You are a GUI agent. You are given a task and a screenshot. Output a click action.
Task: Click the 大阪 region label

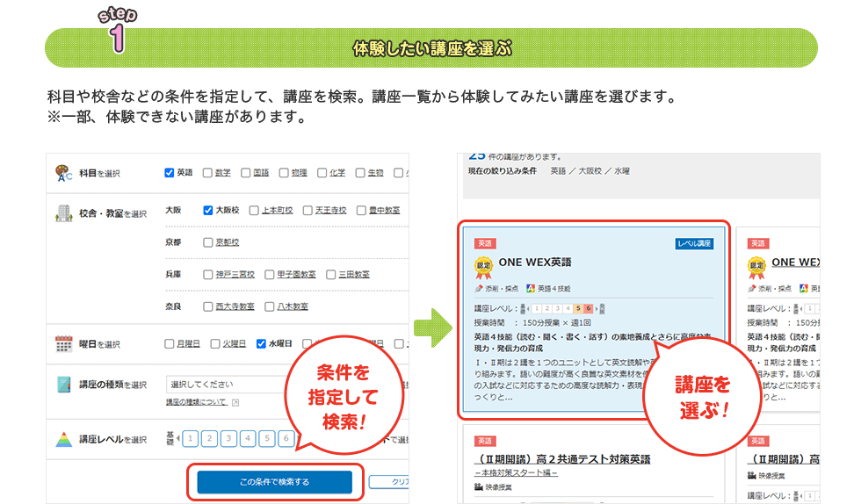tap(173, 210)
